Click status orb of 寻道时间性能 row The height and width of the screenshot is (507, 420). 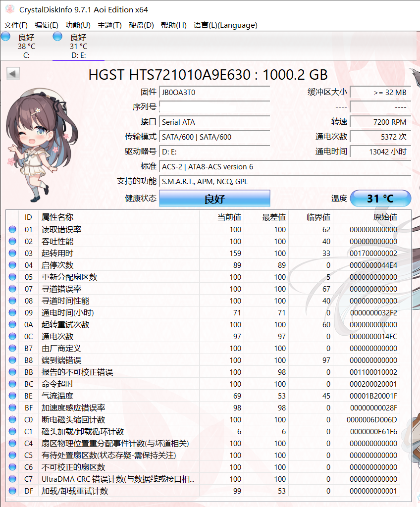(x=12, y=301)
